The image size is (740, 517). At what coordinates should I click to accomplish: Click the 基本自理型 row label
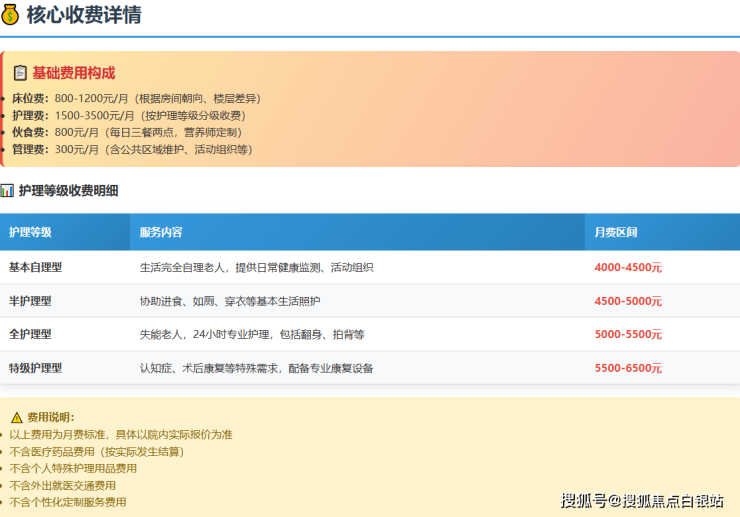36,267
